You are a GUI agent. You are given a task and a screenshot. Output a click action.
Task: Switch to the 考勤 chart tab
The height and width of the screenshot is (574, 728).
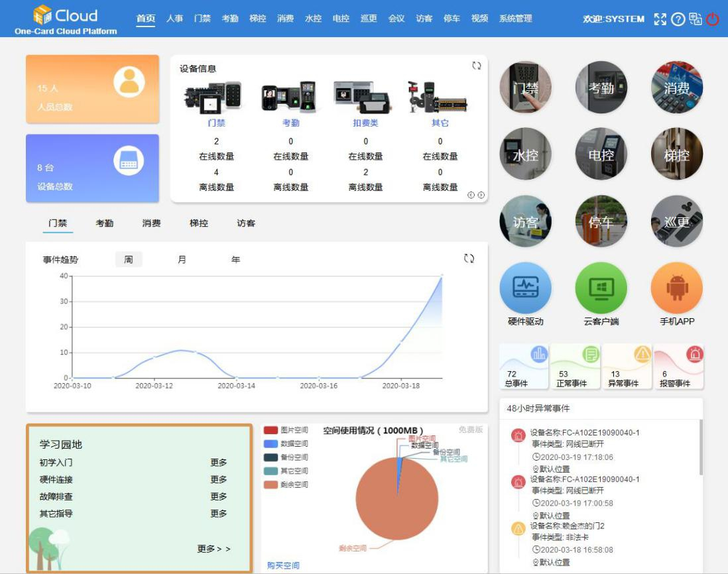[x=105, y=223]
